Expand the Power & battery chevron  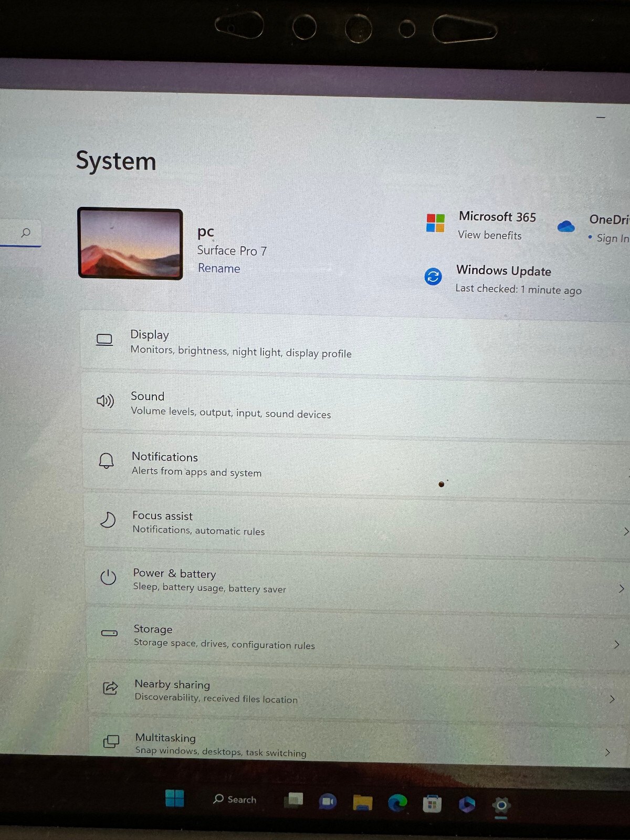622,589
